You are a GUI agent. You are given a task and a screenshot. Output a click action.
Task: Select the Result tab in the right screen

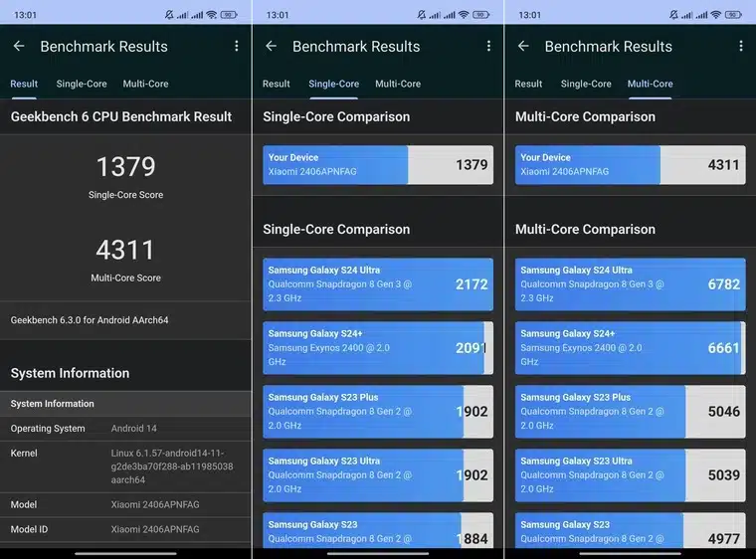coord(528,84)
